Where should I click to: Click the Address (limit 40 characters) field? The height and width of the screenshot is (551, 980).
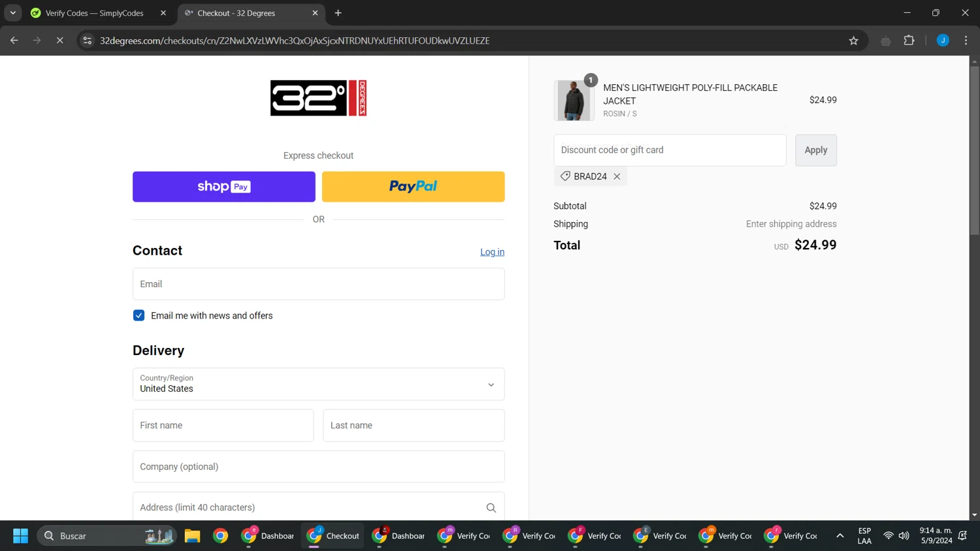[318, 507]
